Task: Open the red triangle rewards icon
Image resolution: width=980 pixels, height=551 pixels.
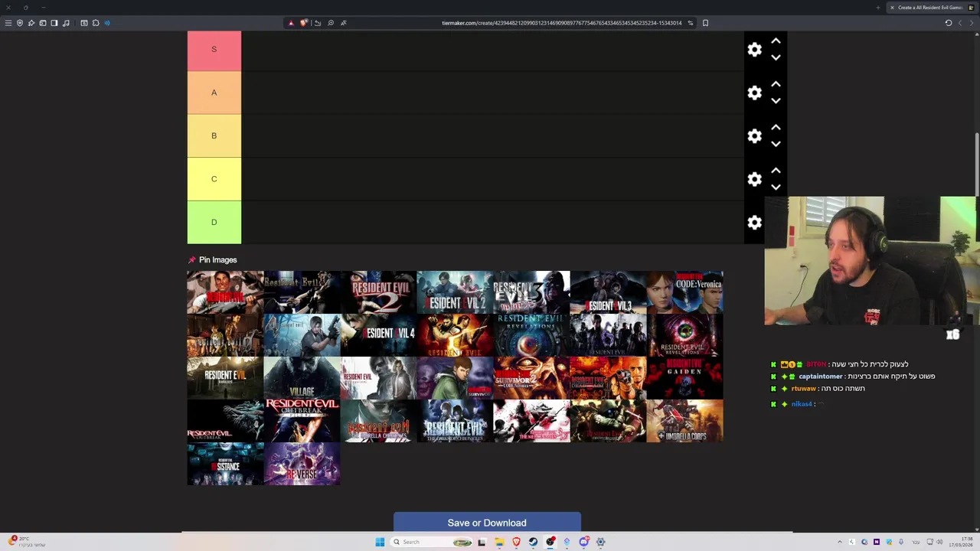Action: coord(290,23)
